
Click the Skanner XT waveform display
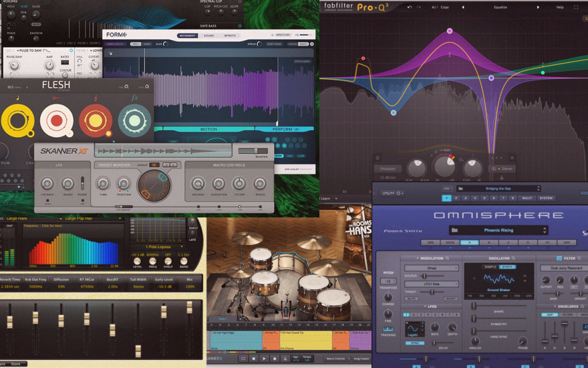pyautogui.click(x=163, y=151)
